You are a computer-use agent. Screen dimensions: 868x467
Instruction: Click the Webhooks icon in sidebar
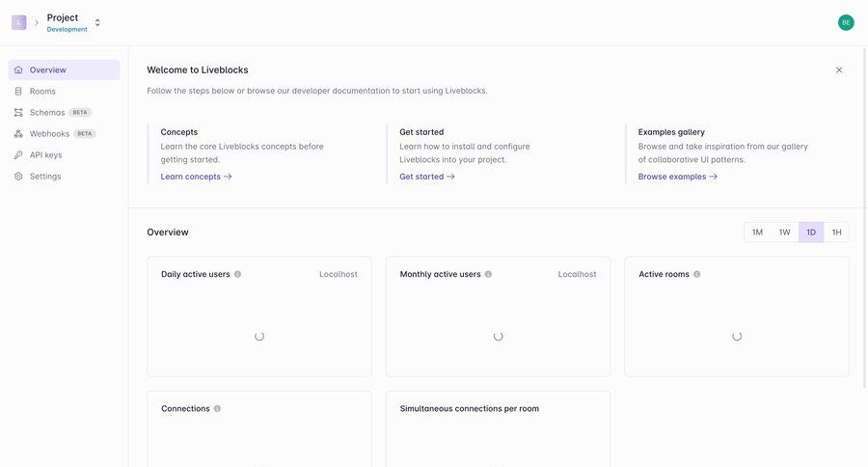pos(18,133)
